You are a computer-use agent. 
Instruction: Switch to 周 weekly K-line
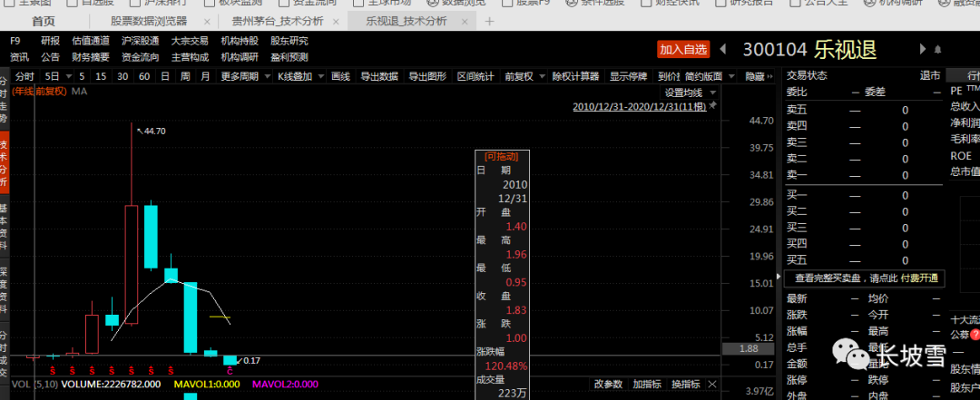(x=185, y=76)
